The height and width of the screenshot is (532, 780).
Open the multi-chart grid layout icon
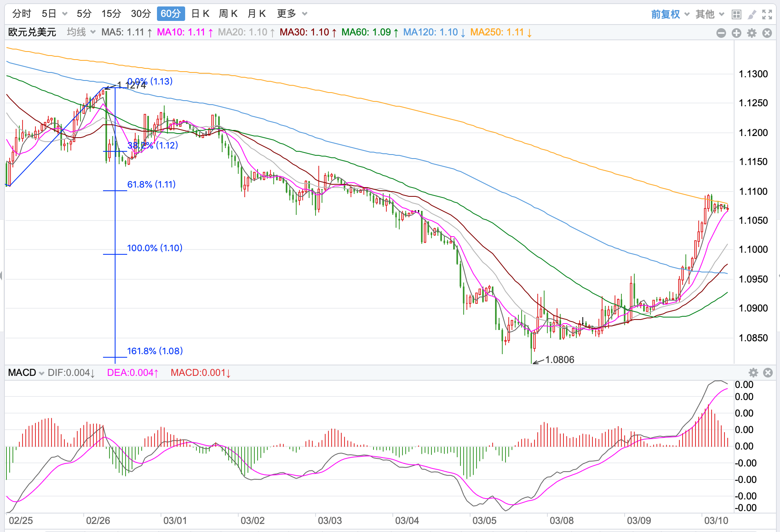(736, 14)
